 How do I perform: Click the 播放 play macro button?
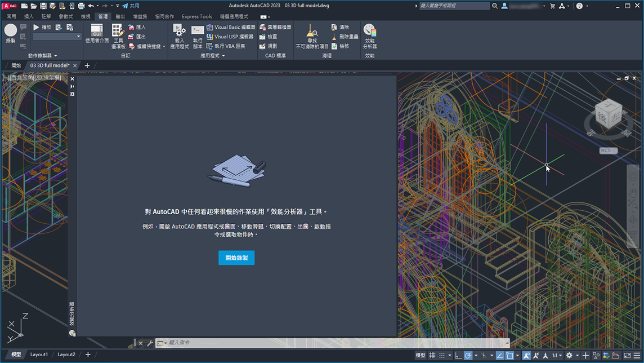pyautogui.click(x=42, y=27)
